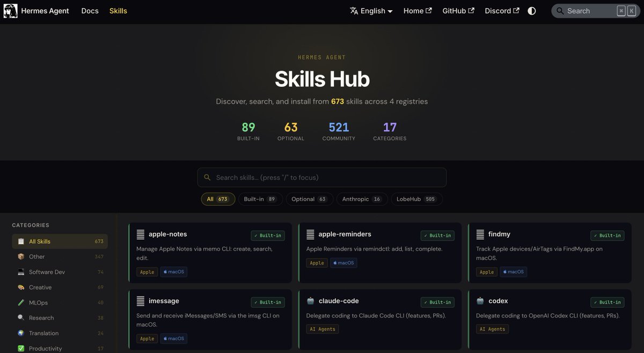Open the claude-code skill card title
This screenshot has height=353, width=644.
(339, 301)
